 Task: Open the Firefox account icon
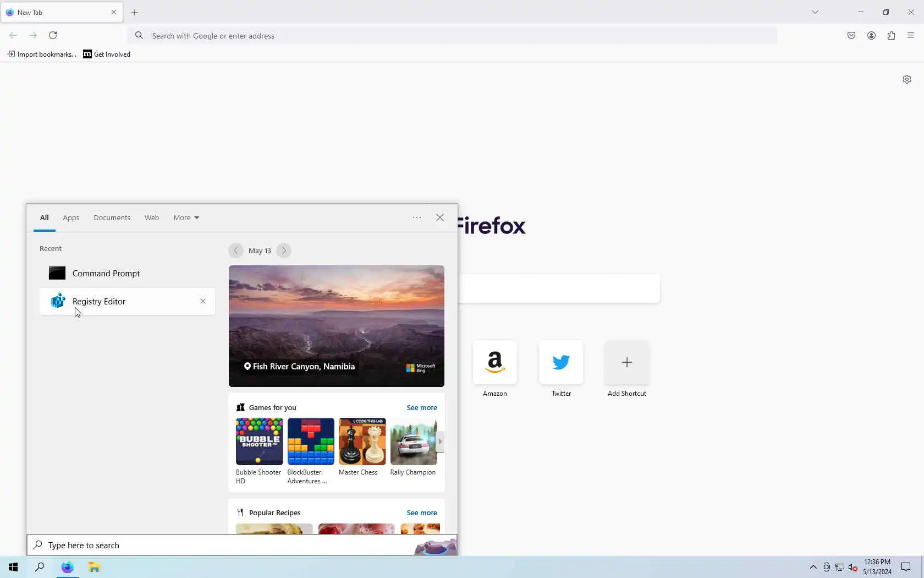click(871, 35)
